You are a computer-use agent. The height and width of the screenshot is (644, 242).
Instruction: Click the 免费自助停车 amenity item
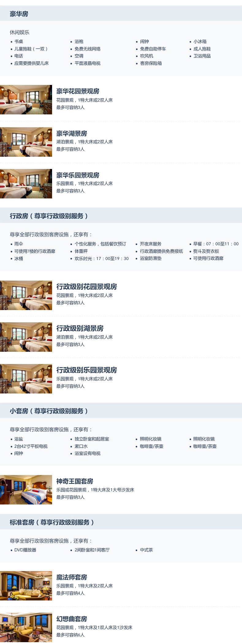153,49
